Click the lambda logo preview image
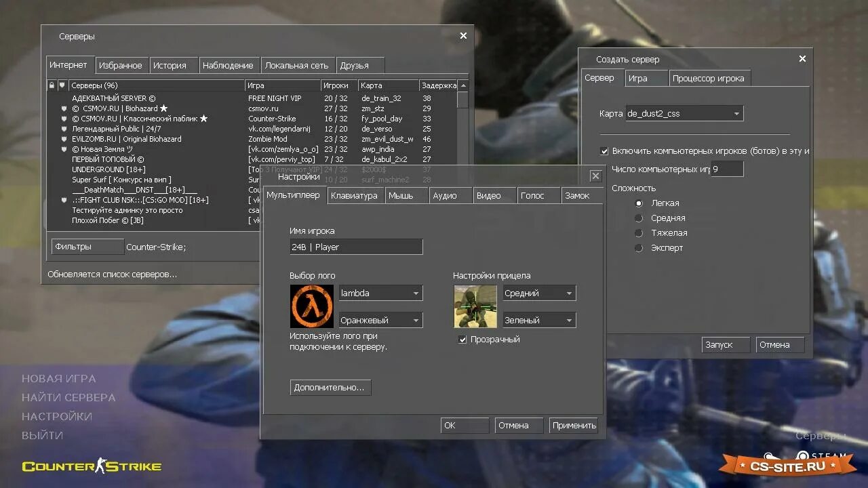The height and width of the screenshot is (488, 868). tap(312, 306)
